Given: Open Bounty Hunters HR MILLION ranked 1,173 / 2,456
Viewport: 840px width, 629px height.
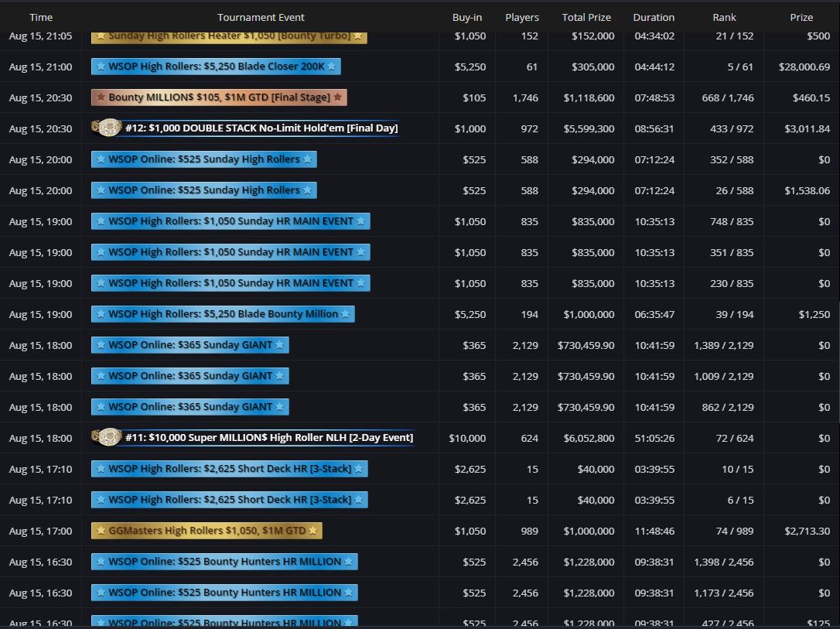Looking at the screenshot, I should click(x=224, y=593).
